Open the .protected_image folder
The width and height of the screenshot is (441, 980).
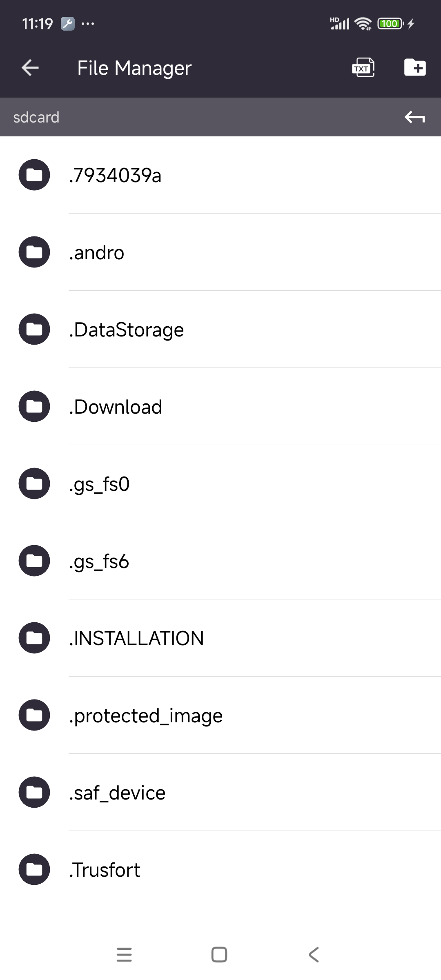coord(146,715)
